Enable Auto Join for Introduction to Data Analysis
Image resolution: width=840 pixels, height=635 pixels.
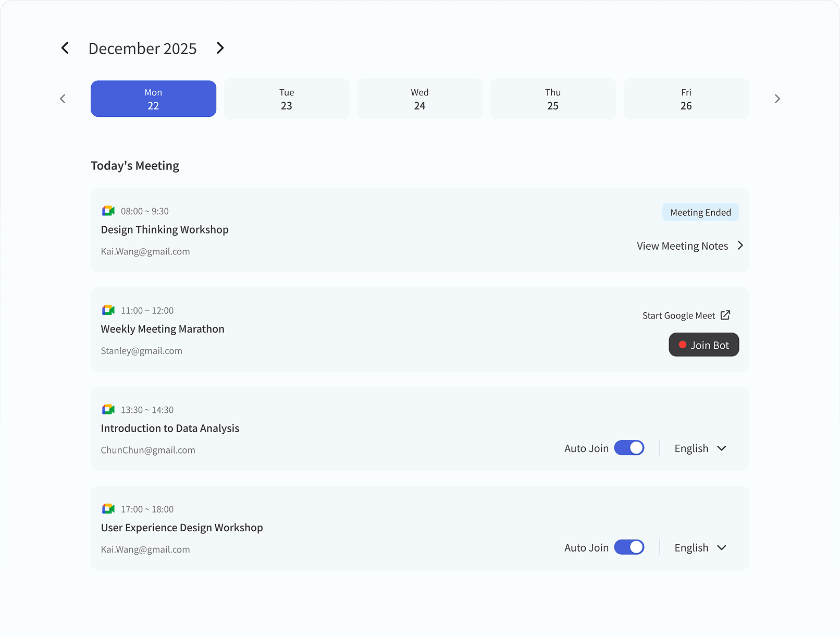click(x=629, y=448)
